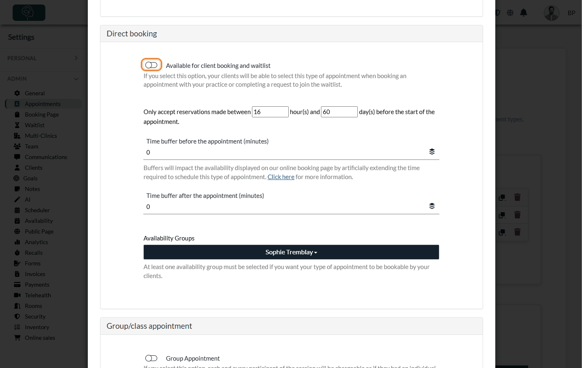Collapse the ADMIN settings section
The image size is (588, 368).
click(43, 79)
